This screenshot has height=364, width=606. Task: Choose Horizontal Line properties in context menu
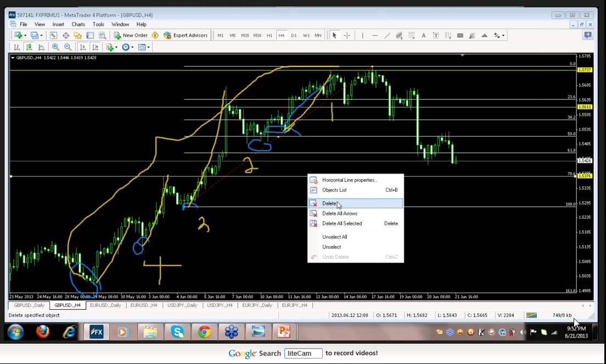point(356,180)
